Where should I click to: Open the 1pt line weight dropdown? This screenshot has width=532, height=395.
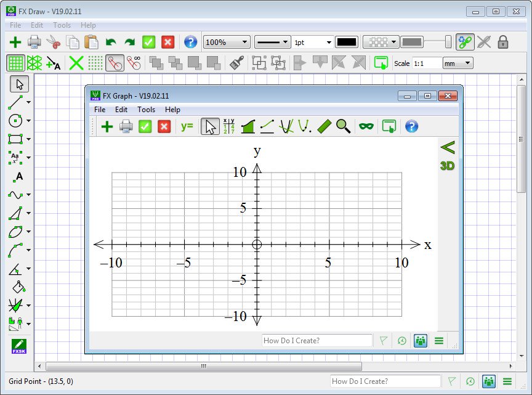pos(313,42)
